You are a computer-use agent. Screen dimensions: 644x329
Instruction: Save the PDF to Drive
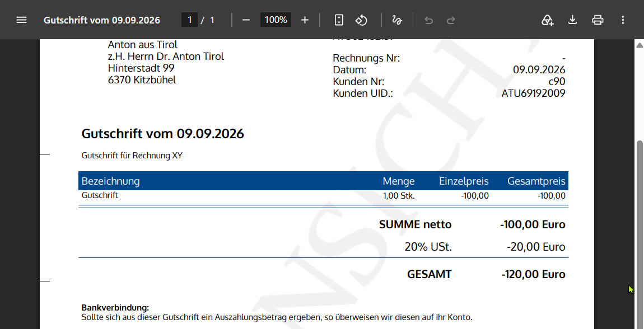[548, 20]
